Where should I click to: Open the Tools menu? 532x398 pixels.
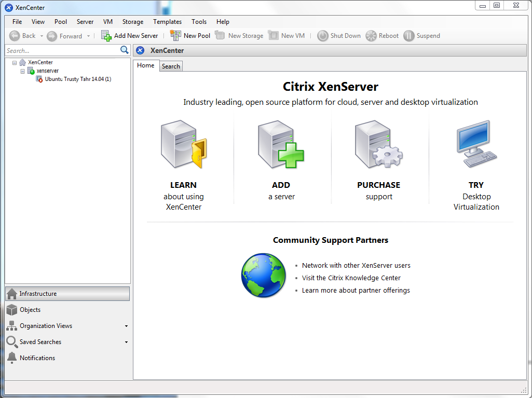(x=199, y=22)
